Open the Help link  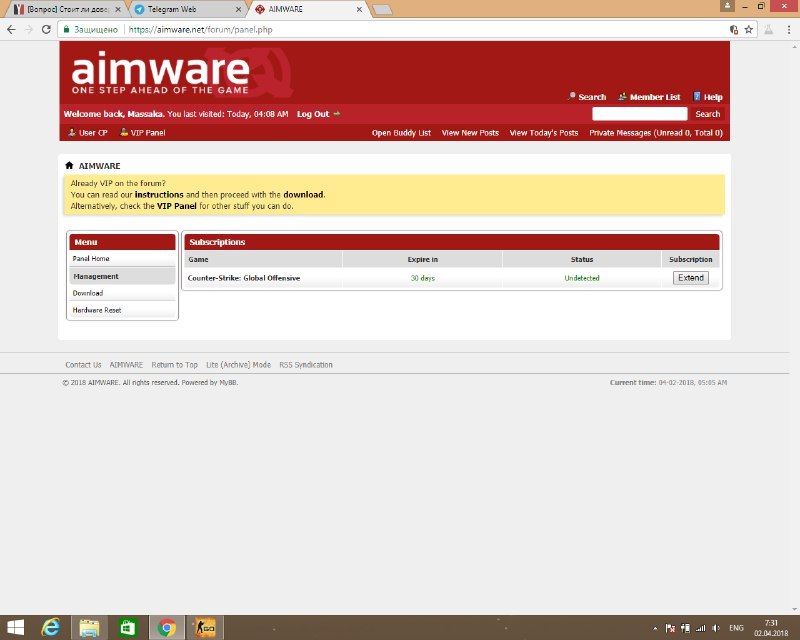(708, 96)
